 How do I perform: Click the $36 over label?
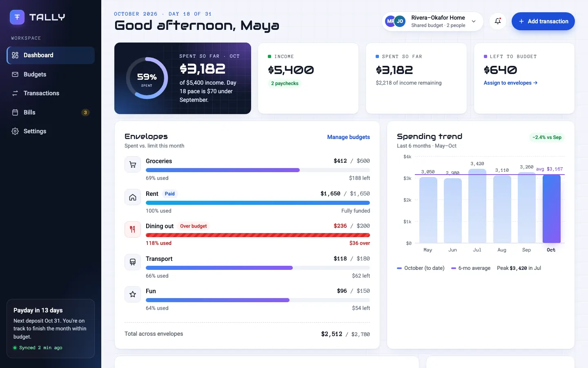[360, 243]
